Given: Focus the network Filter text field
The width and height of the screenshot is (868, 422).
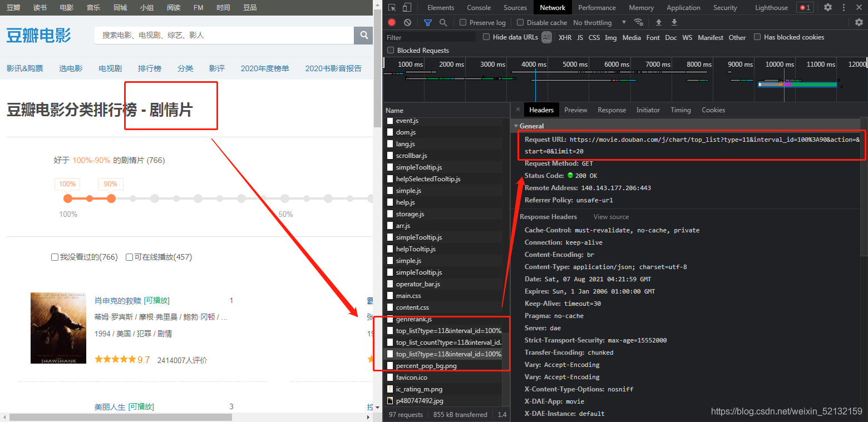Looking at the screenshot, I should click(430, 37).
